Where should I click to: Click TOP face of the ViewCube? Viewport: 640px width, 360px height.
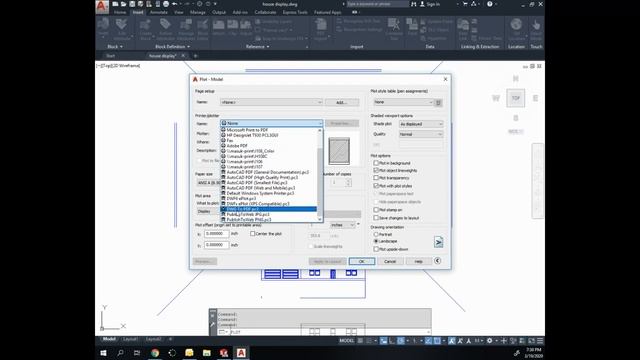coord(516,98)
